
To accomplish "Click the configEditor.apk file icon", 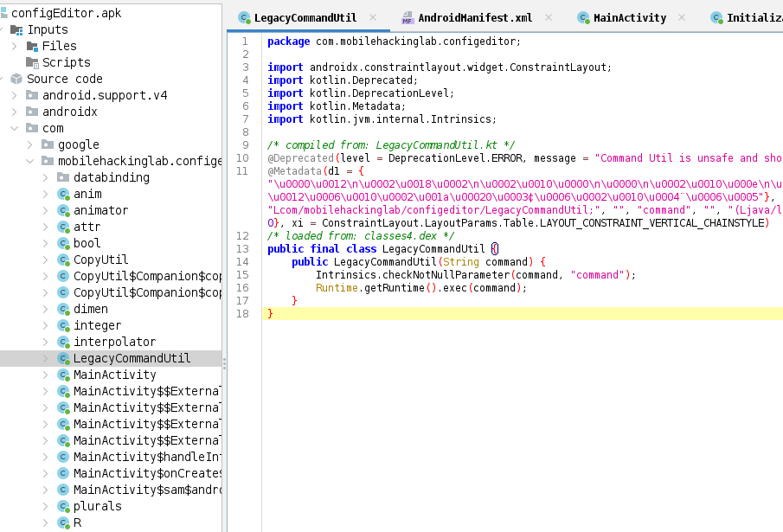I will [x=3, y=13].
